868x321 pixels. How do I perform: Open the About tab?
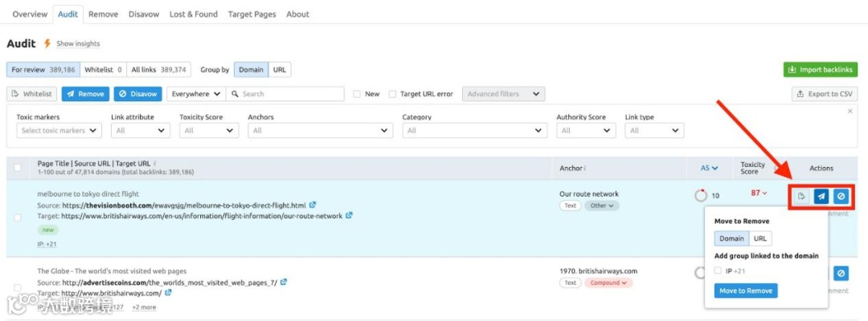pyautogui.click(x=298, y=14)
